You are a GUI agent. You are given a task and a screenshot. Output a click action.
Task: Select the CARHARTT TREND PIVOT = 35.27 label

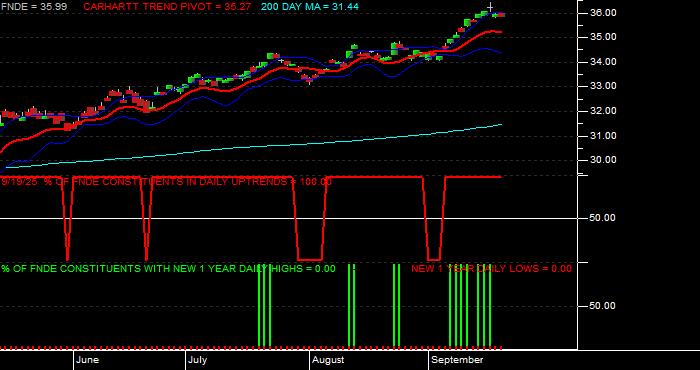click(x=167, y=7)
